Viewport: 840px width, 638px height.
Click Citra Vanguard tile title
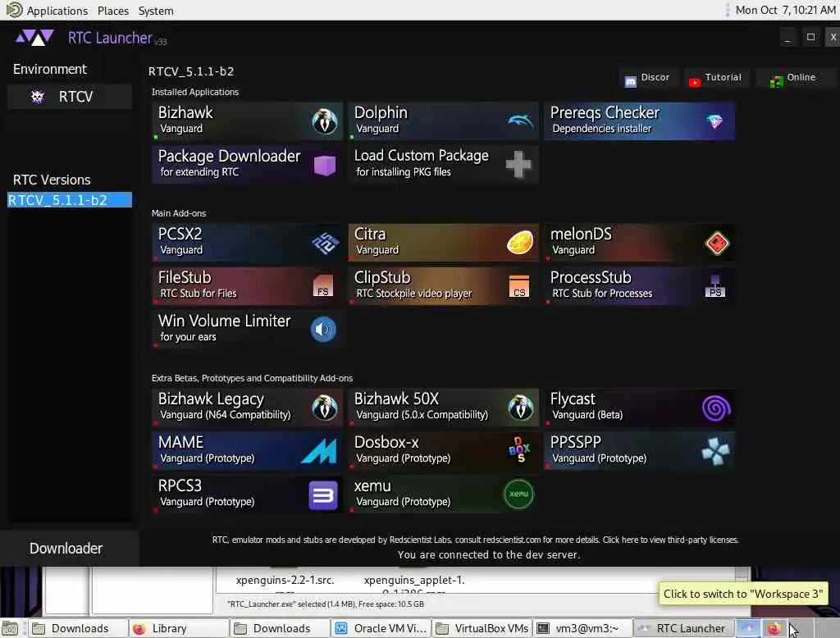tap(370, 234)
